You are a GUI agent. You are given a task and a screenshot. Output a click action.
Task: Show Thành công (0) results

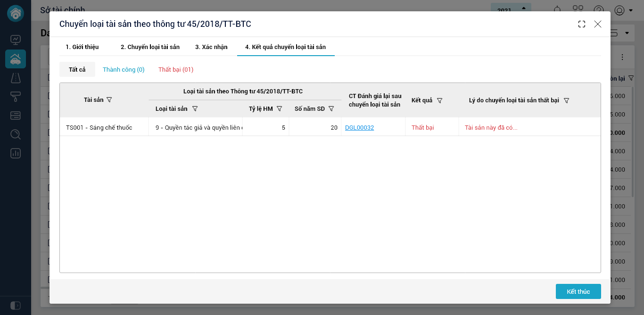pos(124,69)
